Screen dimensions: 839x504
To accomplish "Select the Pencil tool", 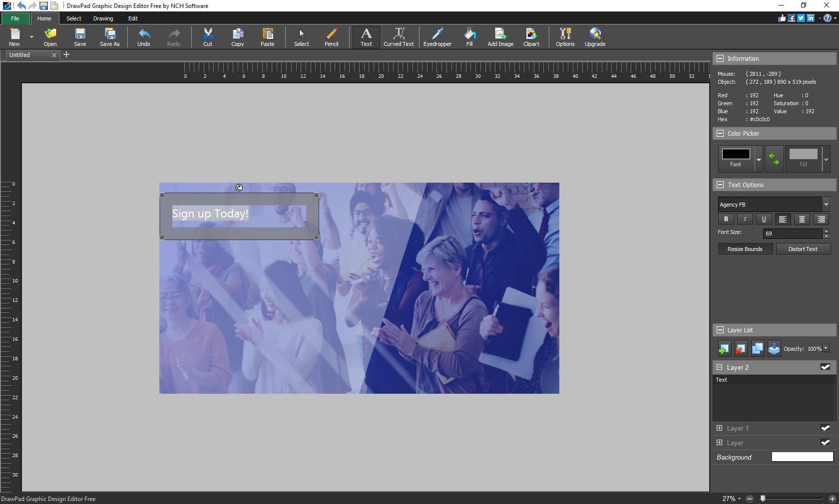I will pos(331,37).
